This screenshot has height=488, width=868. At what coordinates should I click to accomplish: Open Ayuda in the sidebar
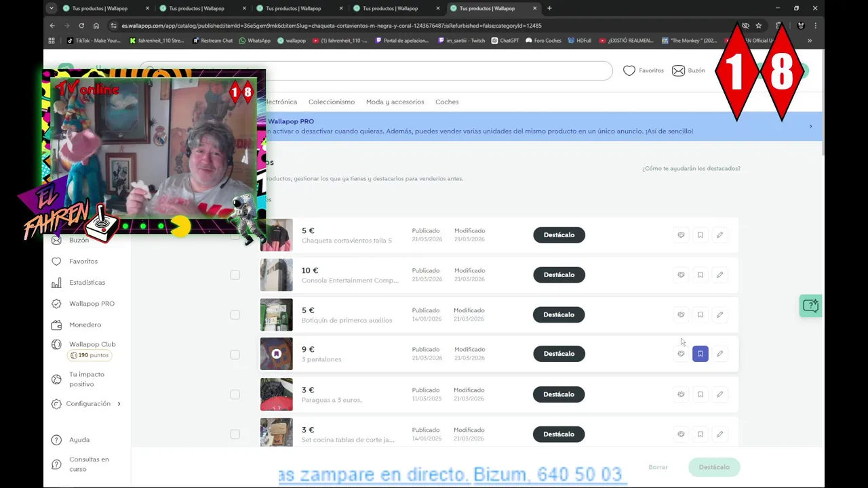click(x=79, y=440)
